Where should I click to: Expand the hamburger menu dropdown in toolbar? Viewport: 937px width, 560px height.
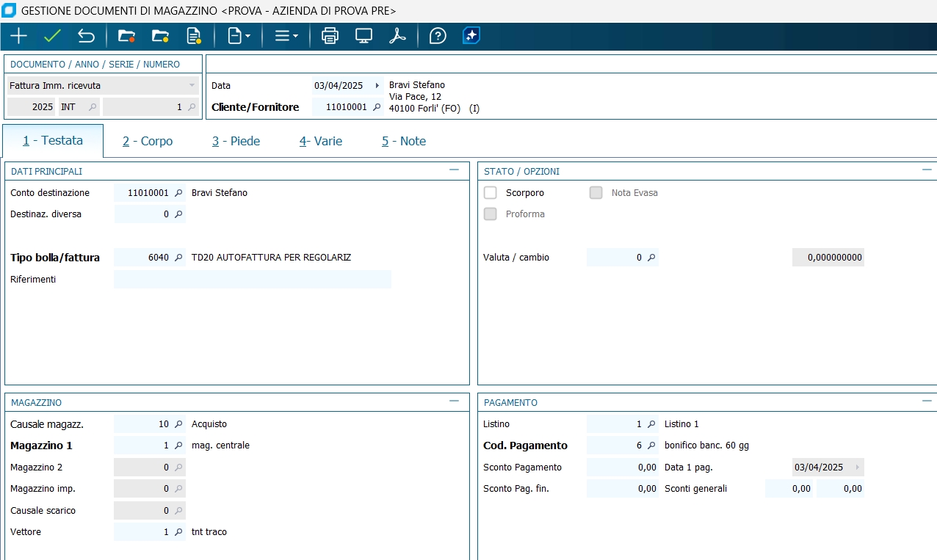[286, 36]
